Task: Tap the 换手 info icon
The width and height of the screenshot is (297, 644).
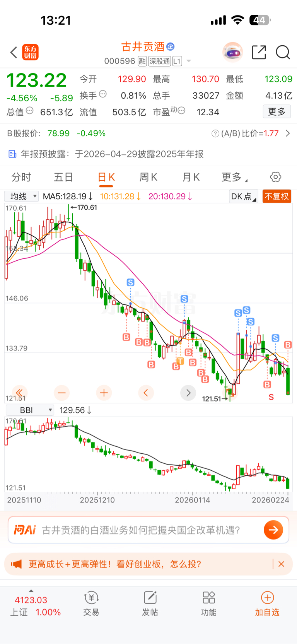Action: point(103,94)
